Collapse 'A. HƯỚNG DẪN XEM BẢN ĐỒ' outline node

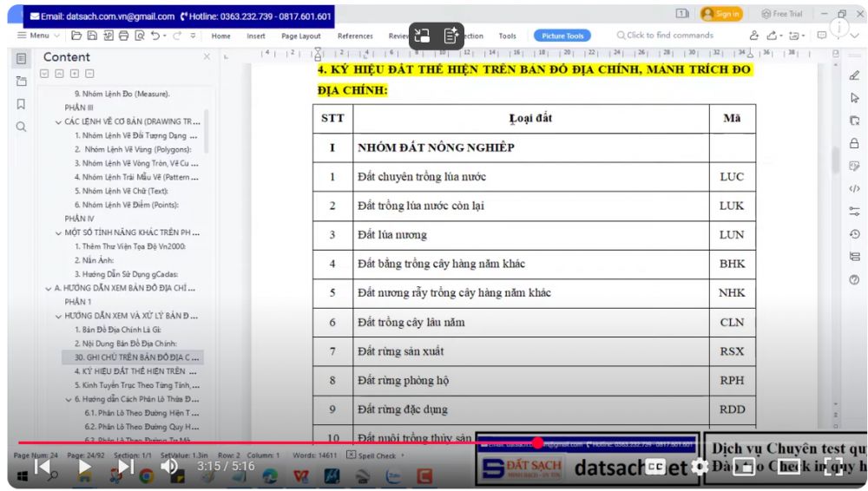[48, 288]
